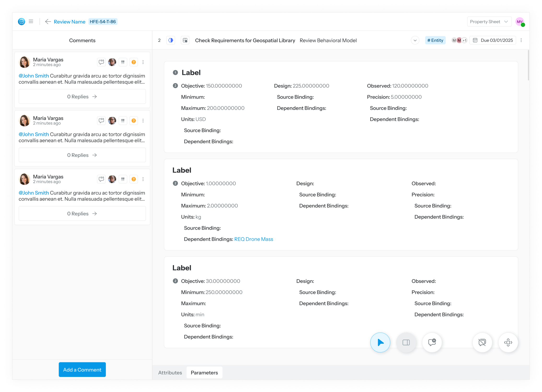Toggle hide comments crossed-bubble button

pyautogui.click(x=482, y=342)
